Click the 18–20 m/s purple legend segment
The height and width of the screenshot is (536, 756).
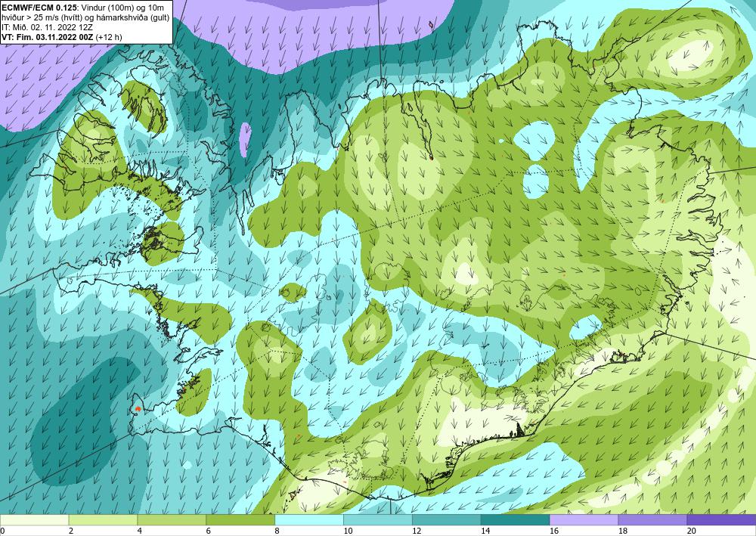click(652, 520)
